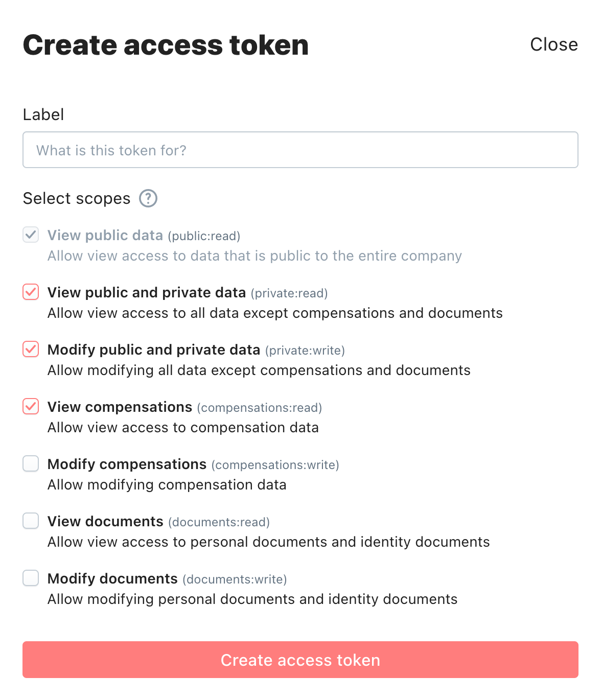This screenshot has height=700, width=602.
Task: Enable the View documents checkbox
Action: (x=31, y=521)
